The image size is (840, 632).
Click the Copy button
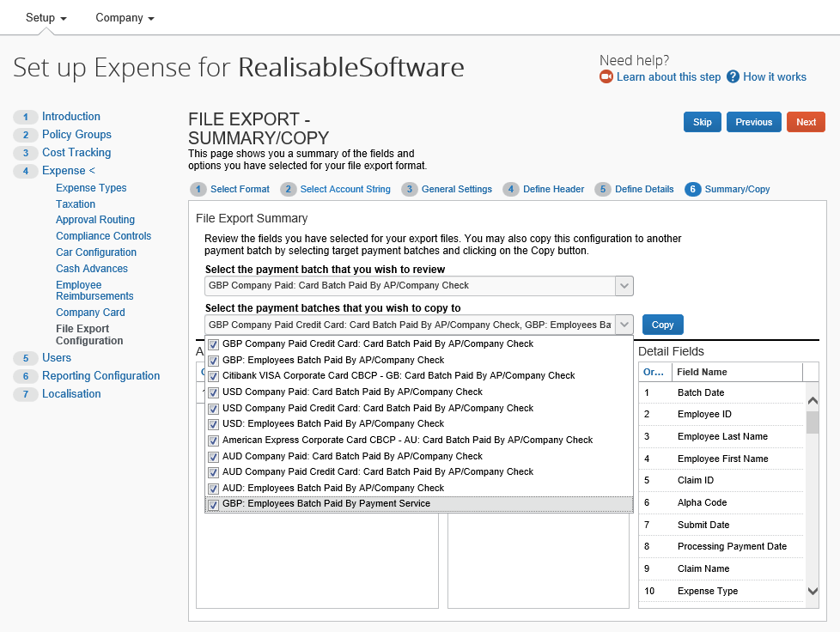point(662,325)
